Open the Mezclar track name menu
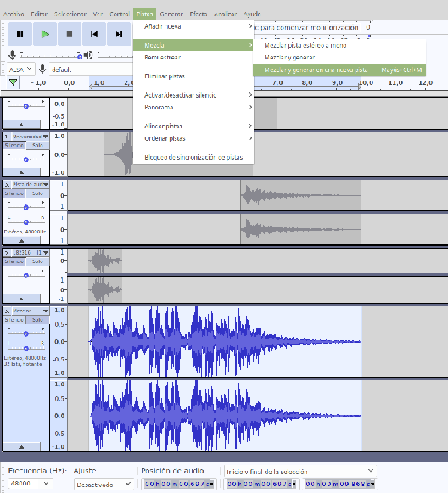The width and height of the screenshot is (448, 493). [30, 311]
